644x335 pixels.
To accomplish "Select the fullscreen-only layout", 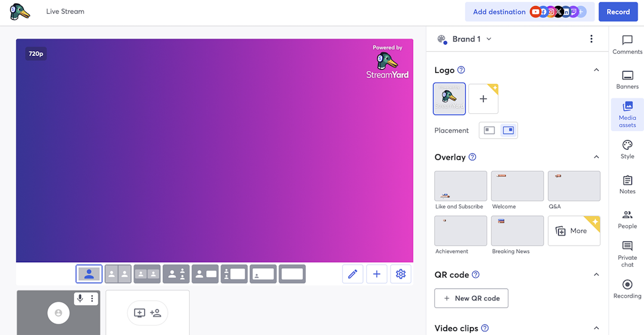I will point(292,274).
